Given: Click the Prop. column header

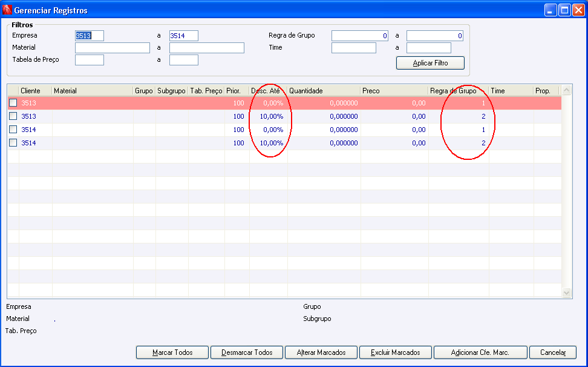Looking at the screenshot, I should (x=546, y=91).
